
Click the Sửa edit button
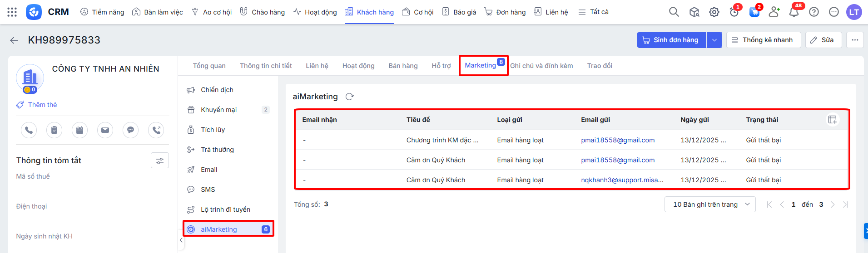(823, 40)
